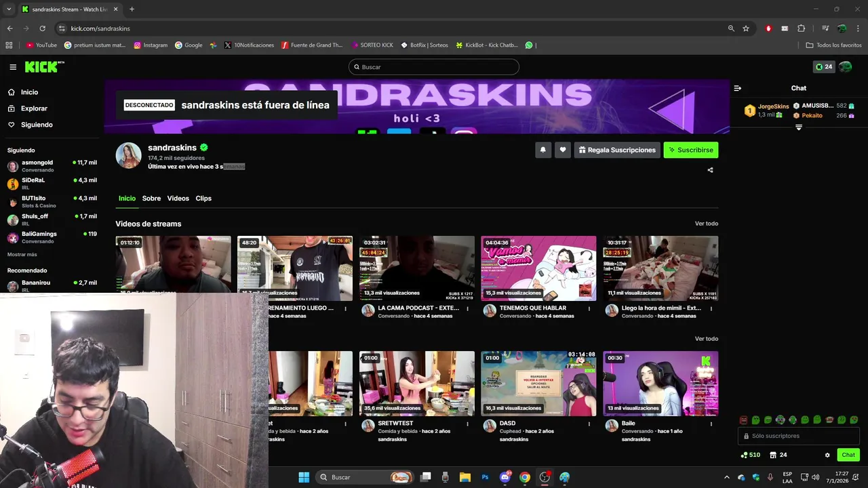
Task: Click the green Suscribirse button
Action: coord(690,150)
